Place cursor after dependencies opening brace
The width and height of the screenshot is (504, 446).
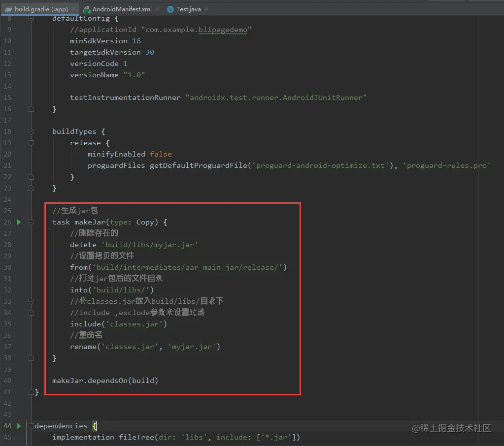pos(97,426)
